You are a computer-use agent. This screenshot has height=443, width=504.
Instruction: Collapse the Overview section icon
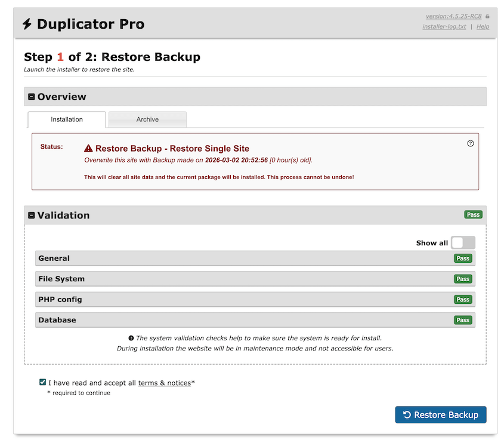(x=30, y=96)
